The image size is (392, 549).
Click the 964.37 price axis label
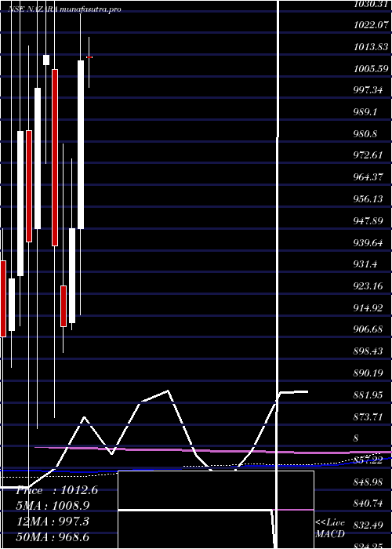coord(368,177)
